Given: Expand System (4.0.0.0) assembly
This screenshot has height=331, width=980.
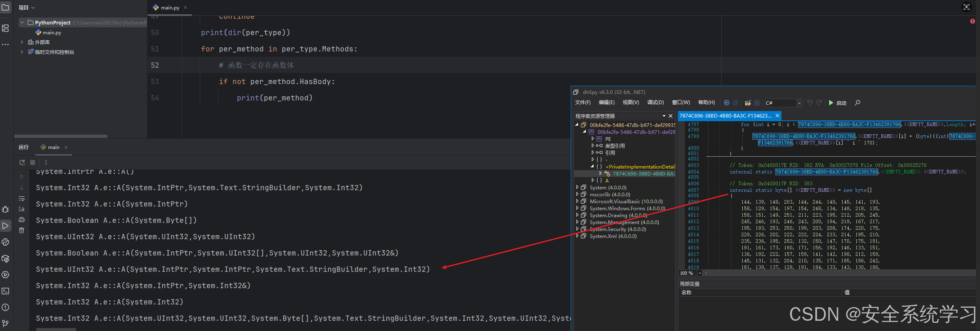Looking at the screenshot, I should 577,187.
